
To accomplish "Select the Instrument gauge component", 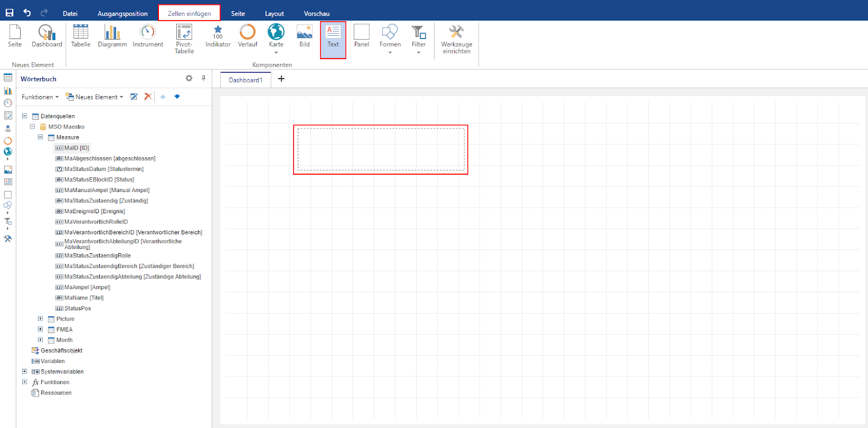I will (x=148, y=36).
